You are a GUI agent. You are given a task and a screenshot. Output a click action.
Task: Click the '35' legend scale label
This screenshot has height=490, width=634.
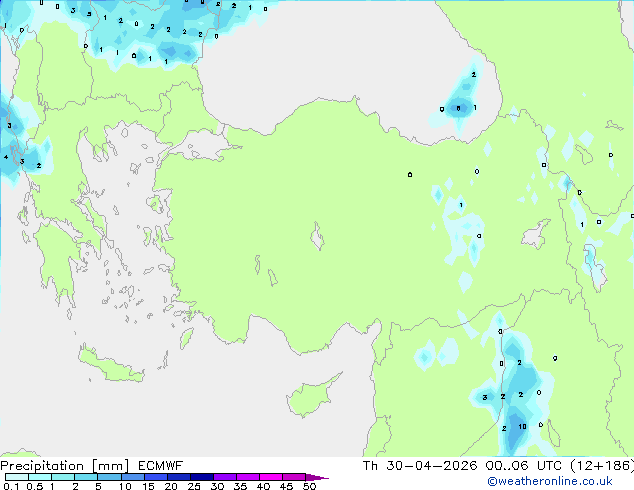tap(240, 486)
